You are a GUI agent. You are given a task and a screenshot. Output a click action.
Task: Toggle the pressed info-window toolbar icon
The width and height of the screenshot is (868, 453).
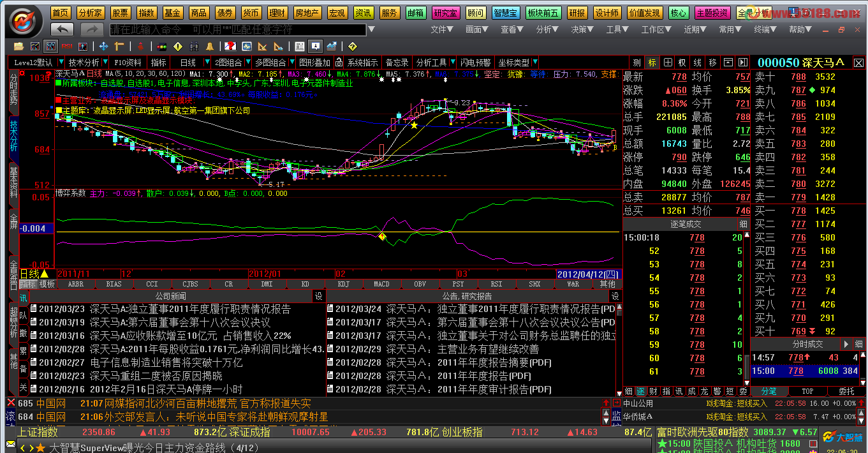[315, 47]
